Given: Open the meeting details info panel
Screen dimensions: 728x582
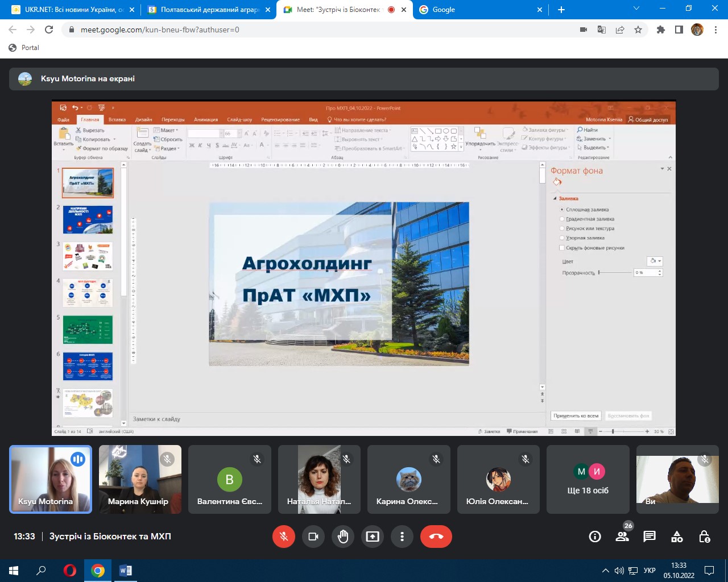Looking at the screenshot, I should click(x=595, y=537).
